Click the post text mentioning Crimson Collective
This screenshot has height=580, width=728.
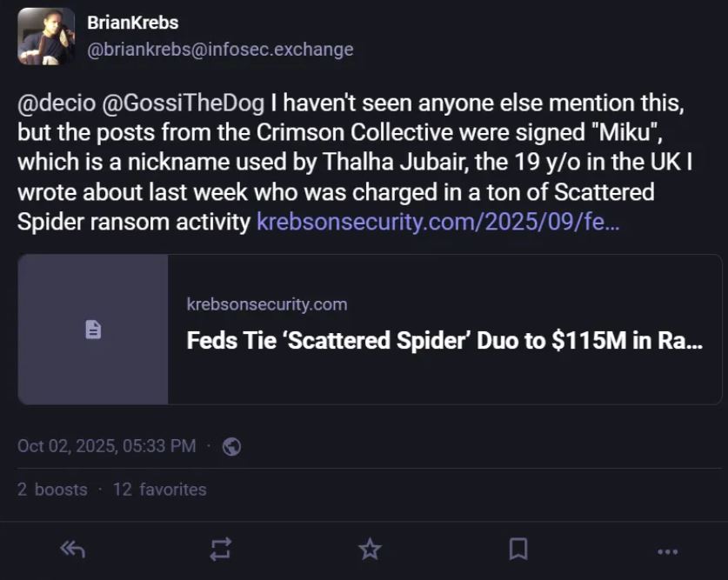pyautogui.click(x=348, y=134)
